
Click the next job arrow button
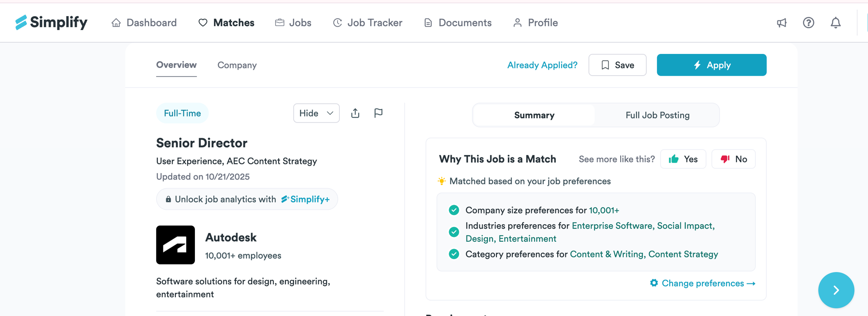point(836,290)
